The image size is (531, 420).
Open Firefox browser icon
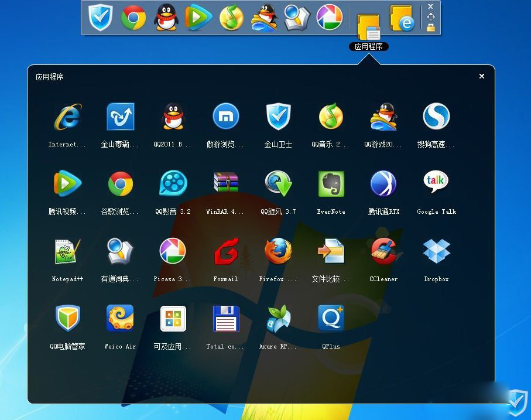tap(278, 251)
